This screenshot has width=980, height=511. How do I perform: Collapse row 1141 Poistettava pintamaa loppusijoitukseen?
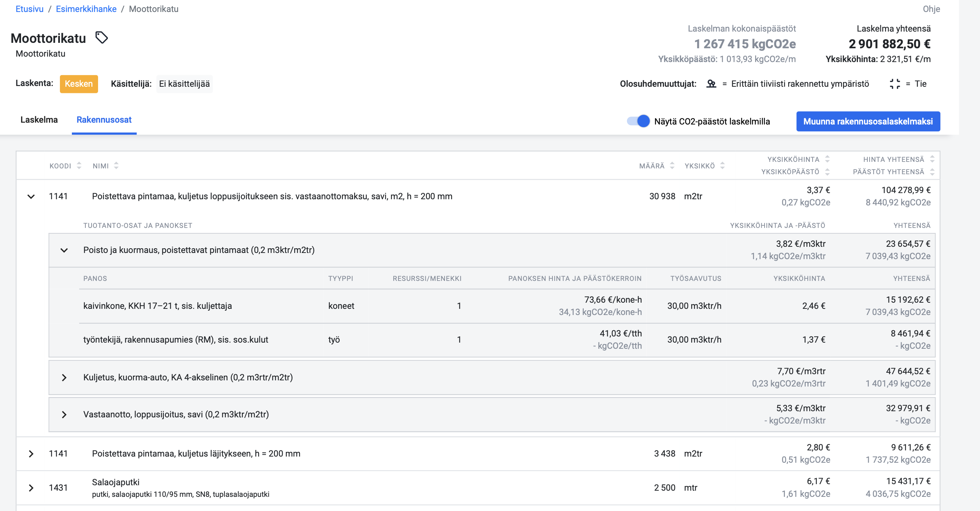[31, 197]
